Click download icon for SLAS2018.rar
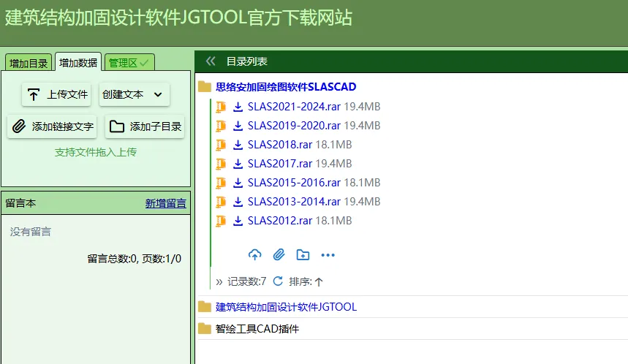 coord(238,145)
